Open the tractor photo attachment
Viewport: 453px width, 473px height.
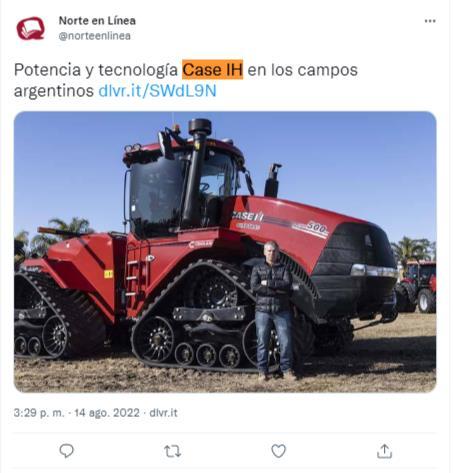pyautogui.click(x=225, y=252)
